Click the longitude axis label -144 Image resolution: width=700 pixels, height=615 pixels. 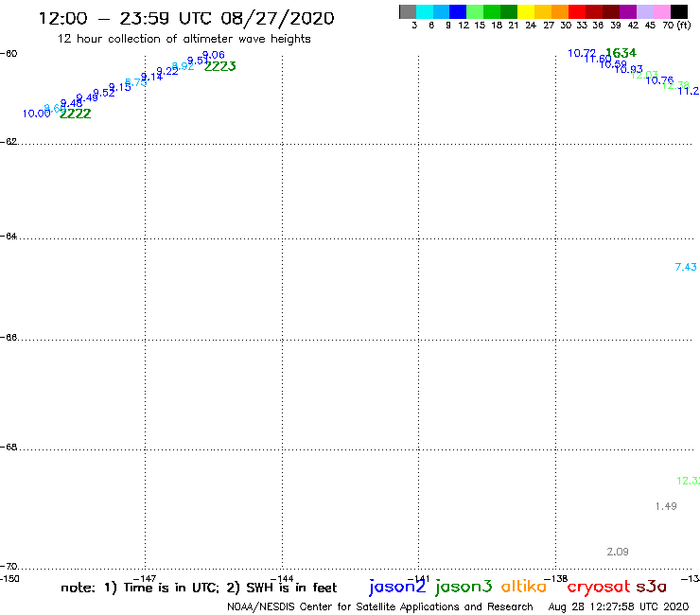pos(282,579)
